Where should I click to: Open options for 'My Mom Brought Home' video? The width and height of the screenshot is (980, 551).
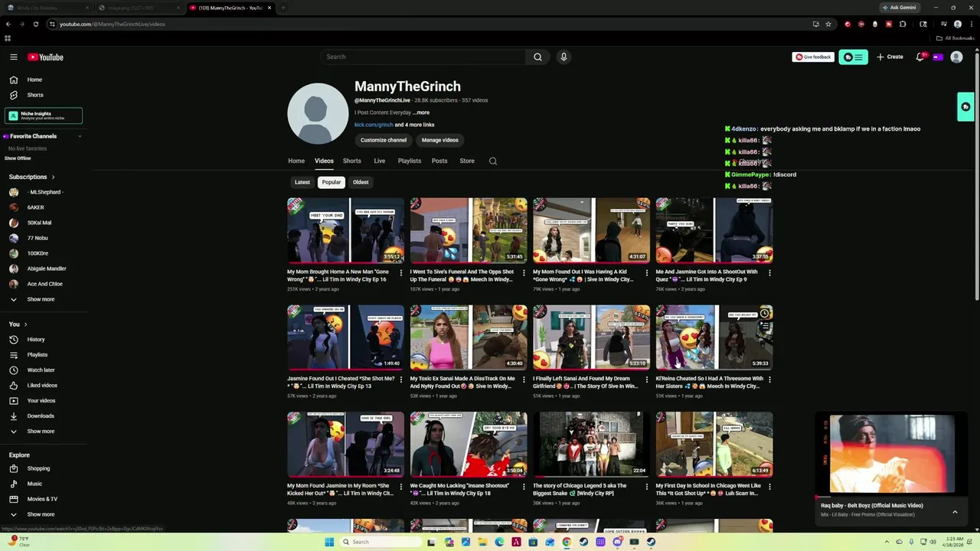(x=401, y=272)
